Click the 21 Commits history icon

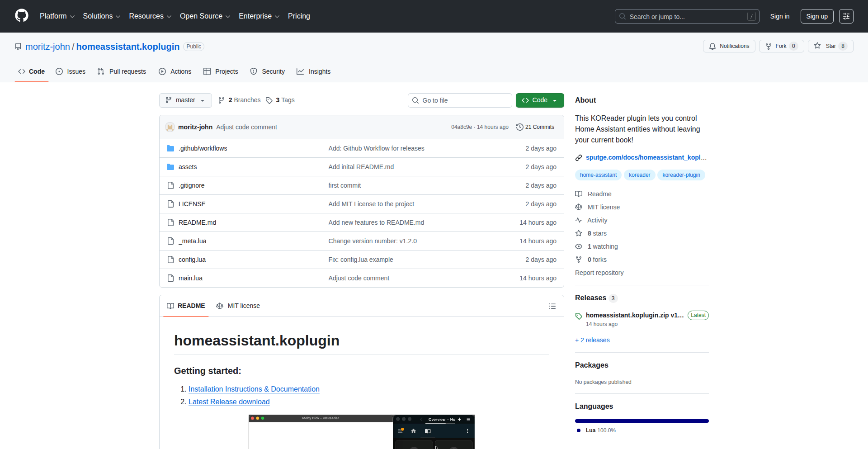pyautogui.click(x=520, y=127)
